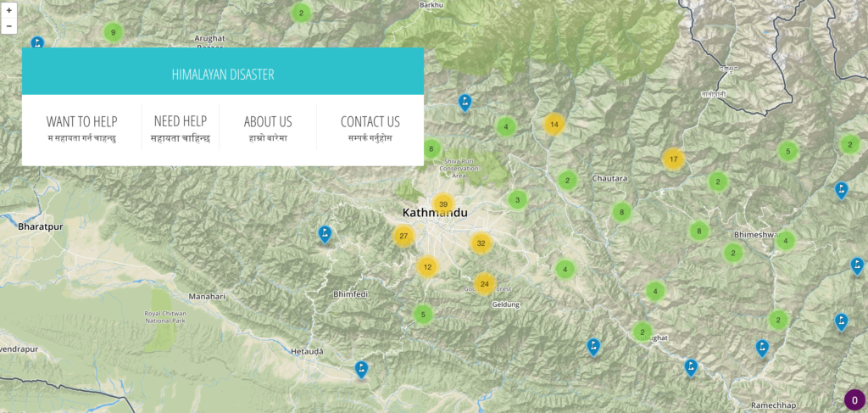The image size is (868, 413).
Task: Zoom out on the map
Action: (9, 26)
